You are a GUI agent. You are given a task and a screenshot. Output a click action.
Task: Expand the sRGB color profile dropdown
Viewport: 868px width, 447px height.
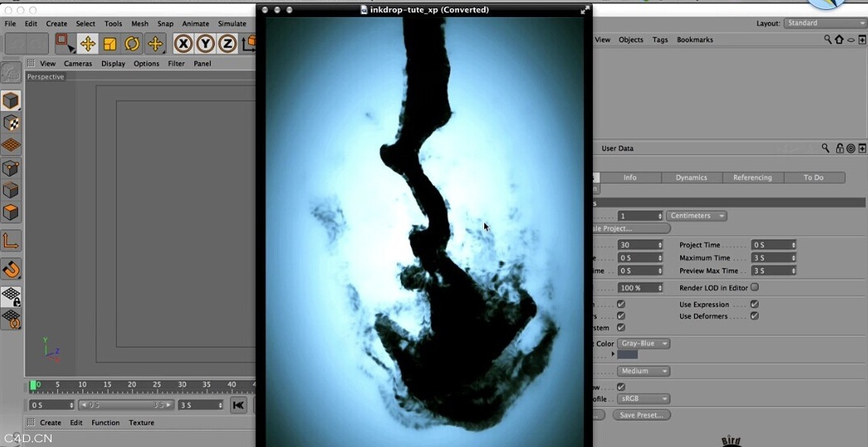point(644,399)
